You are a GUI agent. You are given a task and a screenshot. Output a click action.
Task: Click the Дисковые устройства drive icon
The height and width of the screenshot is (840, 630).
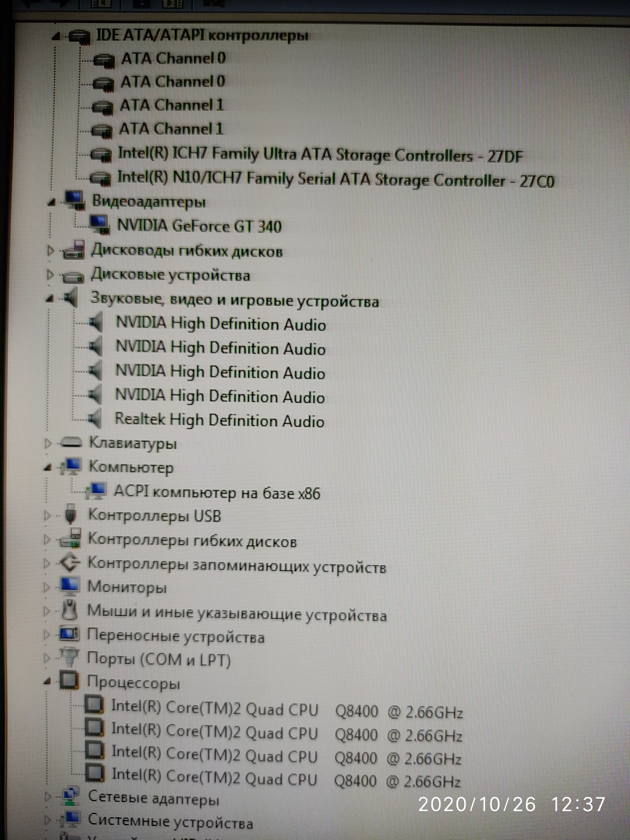click(72, 276)
